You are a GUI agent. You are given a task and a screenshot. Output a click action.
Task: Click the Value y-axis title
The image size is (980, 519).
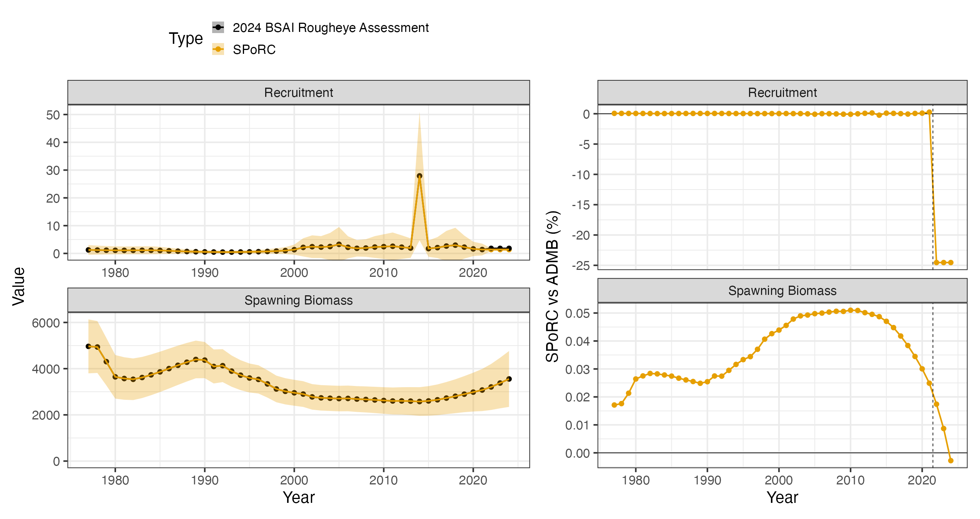pos(18,286)
